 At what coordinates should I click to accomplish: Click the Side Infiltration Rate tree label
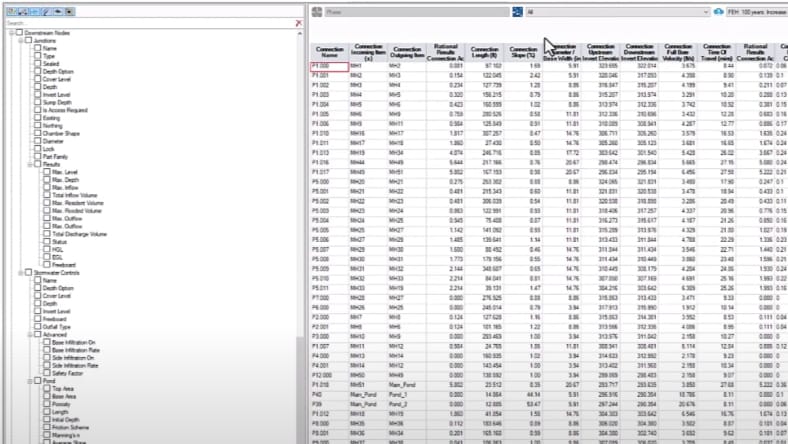point(75,366)
